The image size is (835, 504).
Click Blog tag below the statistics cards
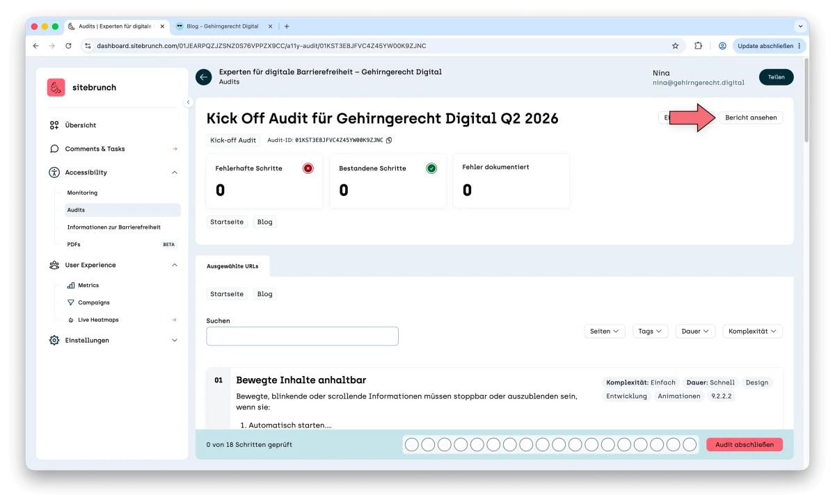point(265,222)
